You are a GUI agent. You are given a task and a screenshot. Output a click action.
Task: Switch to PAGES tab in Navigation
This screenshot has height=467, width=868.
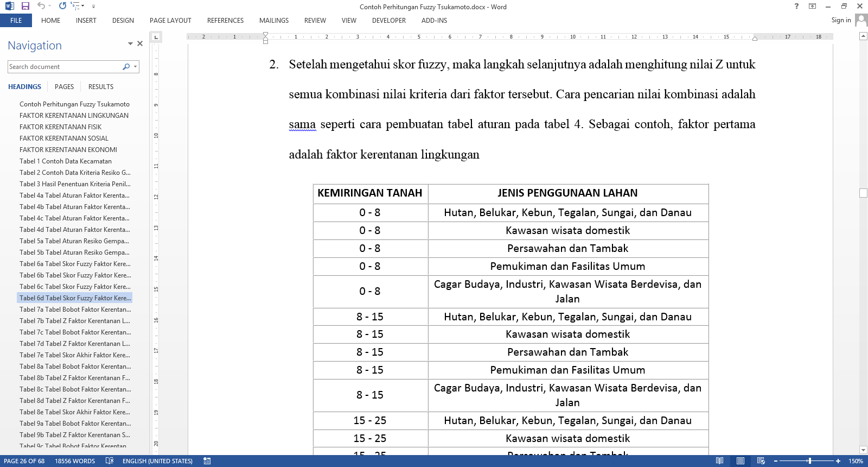click(x=64, y=87)
